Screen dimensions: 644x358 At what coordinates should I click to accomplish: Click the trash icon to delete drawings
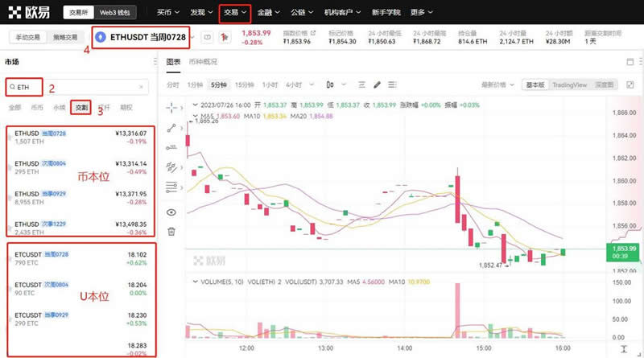tap(171, 231)
